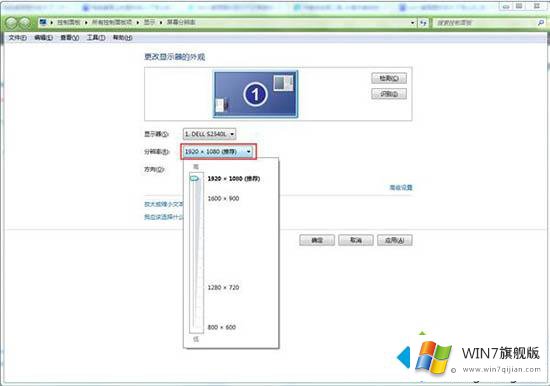Screen dimensions: 550x386
Task: Expand the arrow after 控制面板 breadcrumb
Action: click(86, 22)
